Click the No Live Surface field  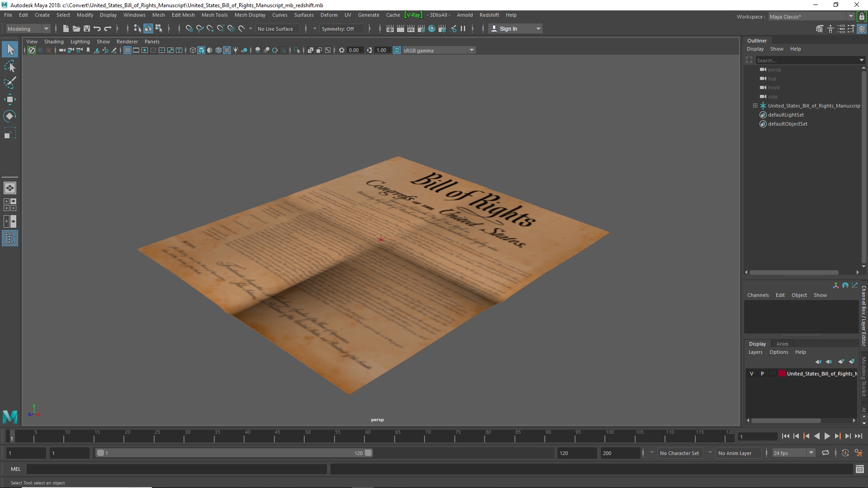pyautogui.click(x=278, y=28)
